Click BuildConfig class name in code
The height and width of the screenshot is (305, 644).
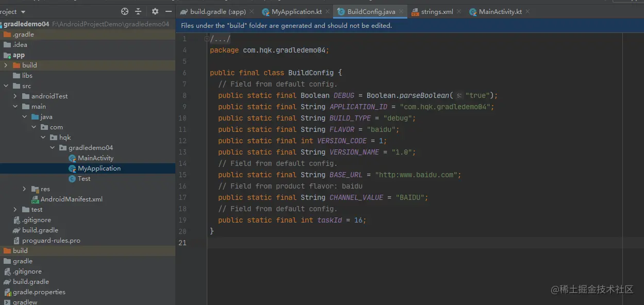[311, 73]
